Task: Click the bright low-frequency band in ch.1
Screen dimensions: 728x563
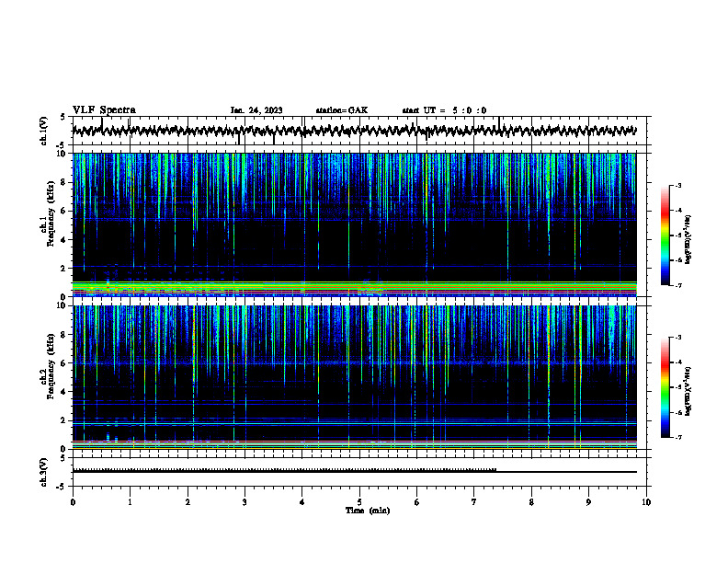Action: [x=355, y=289]
